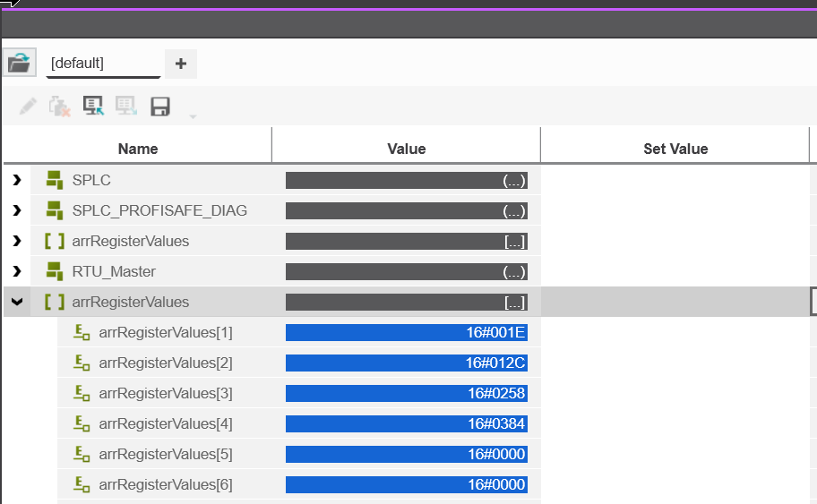Open the watch list folder icon
The width and height of the screenshot is (817, 504).
point(20,63)
